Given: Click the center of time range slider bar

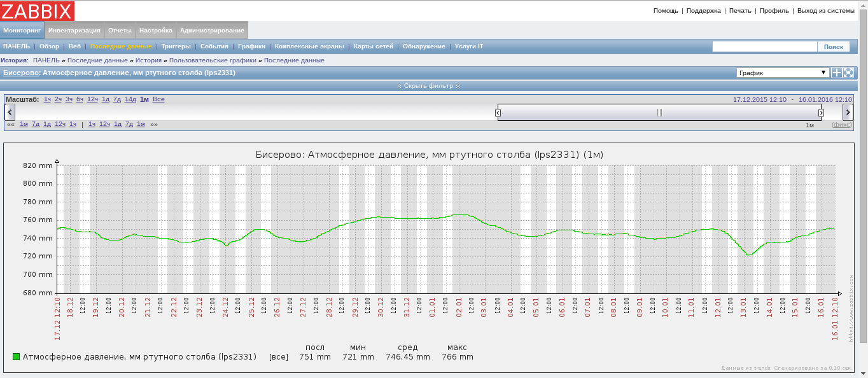Looking at the screenshot, I should pyautogui.click(x=659, y=113).
